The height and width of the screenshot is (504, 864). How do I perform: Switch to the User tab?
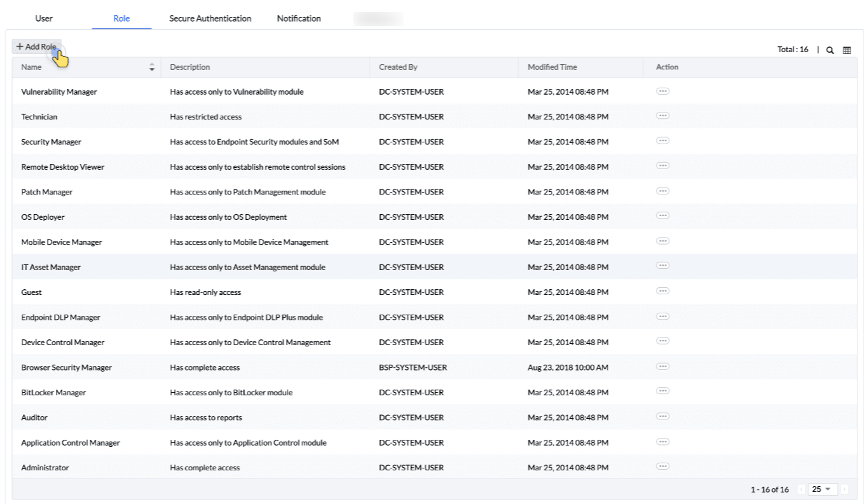[x=43, y=18]
